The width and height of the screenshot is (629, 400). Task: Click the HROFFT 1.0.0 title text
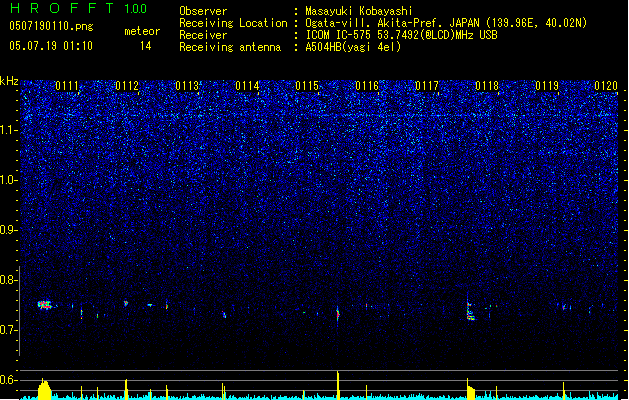coord(79,8)
